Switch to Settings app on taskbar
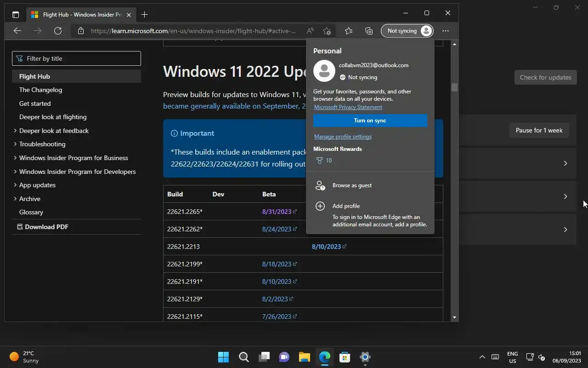This screenshot has width=588, height=368. [x=365, y=357]
